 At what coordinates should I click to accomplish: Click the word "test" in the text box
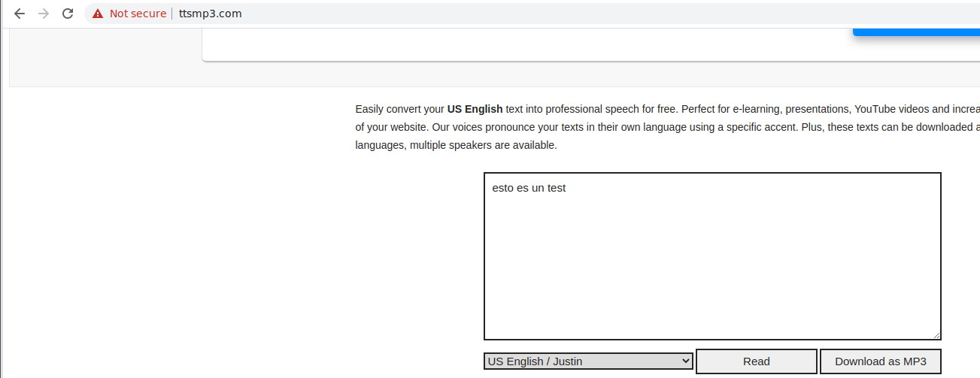coord(556,188)
